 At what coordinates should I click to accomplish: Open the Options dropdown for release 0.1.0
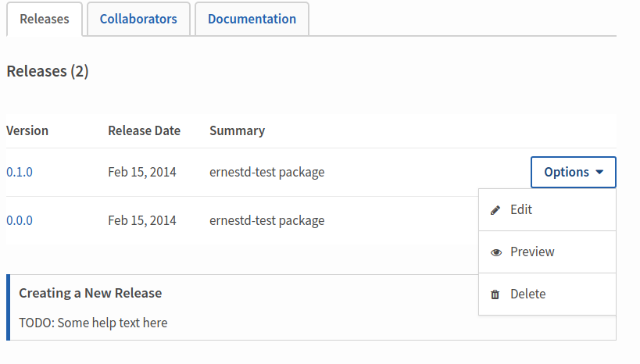tap(573, 172)
